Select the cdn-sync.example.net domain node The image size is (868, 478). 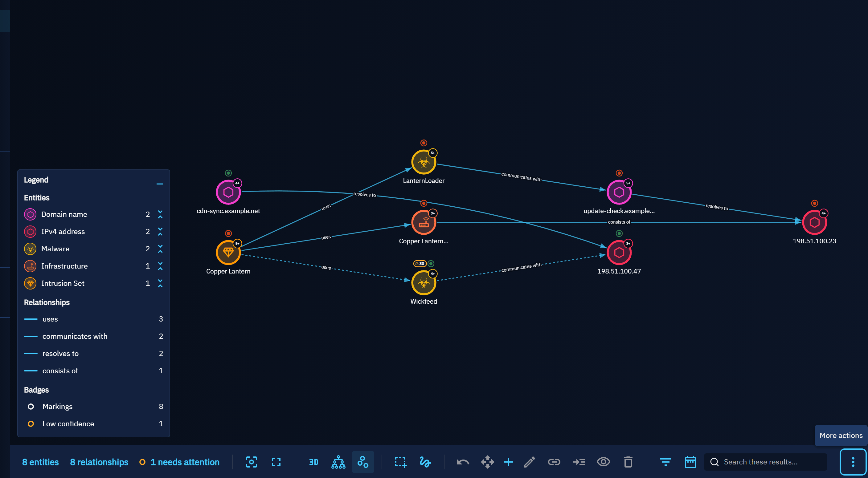pos(228,192)
